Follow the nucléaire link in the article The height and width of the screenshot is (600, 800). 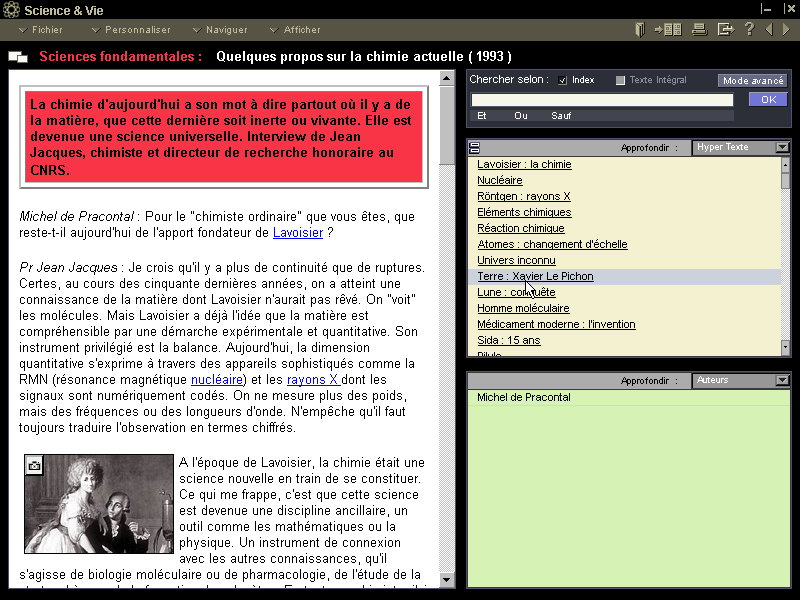pyautogui.click(x=217, y=380)
